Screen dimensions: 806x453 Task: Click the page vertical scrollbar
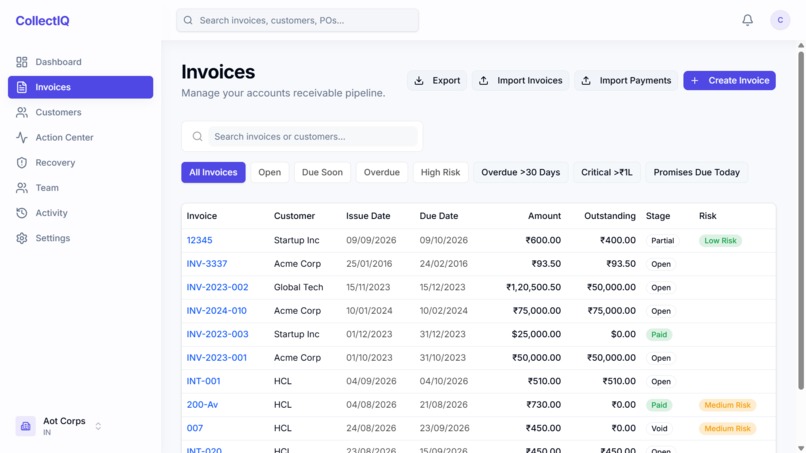click(x=801, y=219)
